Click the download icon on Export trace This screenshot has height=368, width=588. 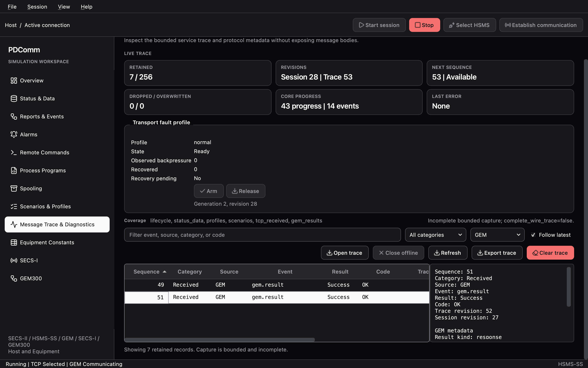point(480,253)
